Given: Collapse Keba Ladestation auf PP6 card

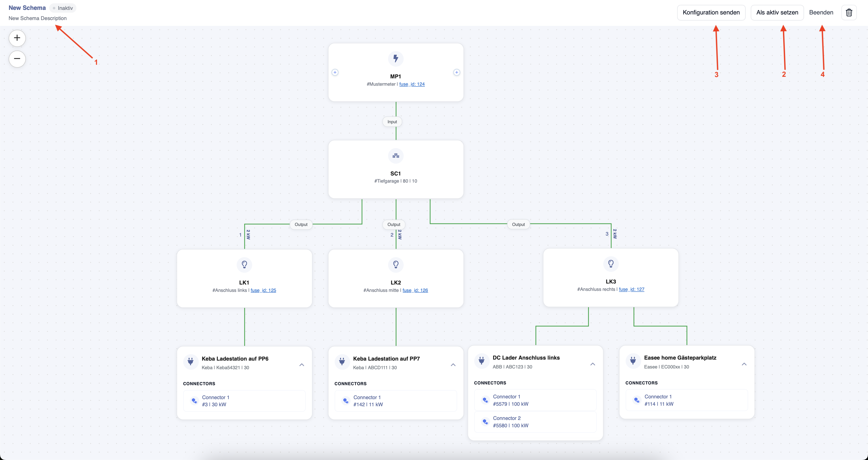Looking at the screenshot, I should (x=302, y=365).
